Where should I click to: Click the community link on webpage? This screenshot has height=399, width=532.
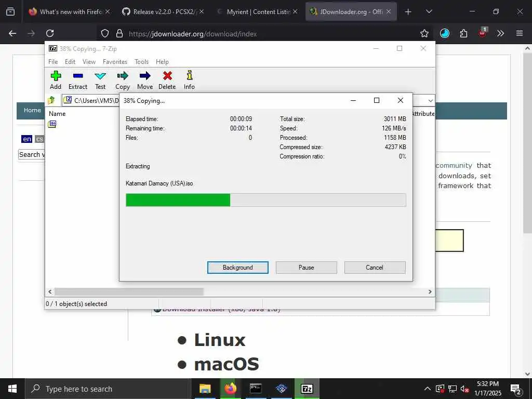[x=454, y=165]
